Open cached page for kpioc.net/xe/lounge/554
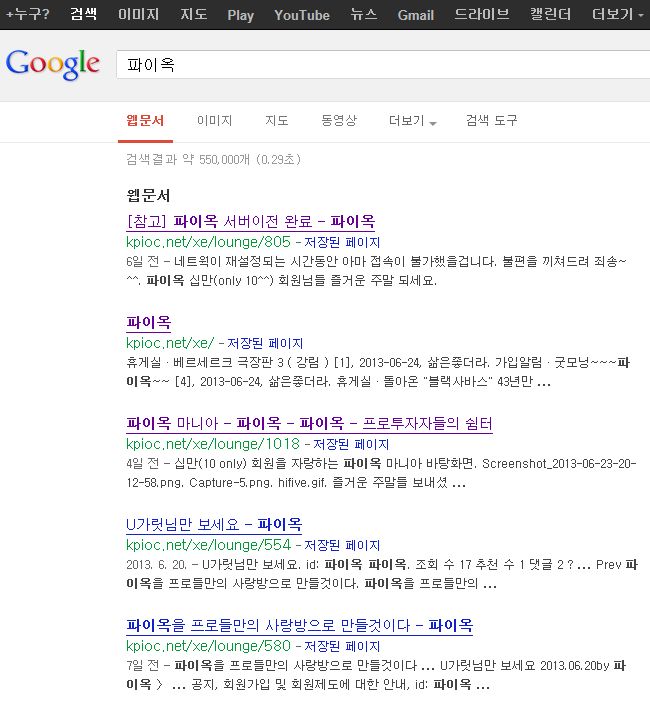The width and height of the screenshot is (650, 713). [x=342, y=545]
